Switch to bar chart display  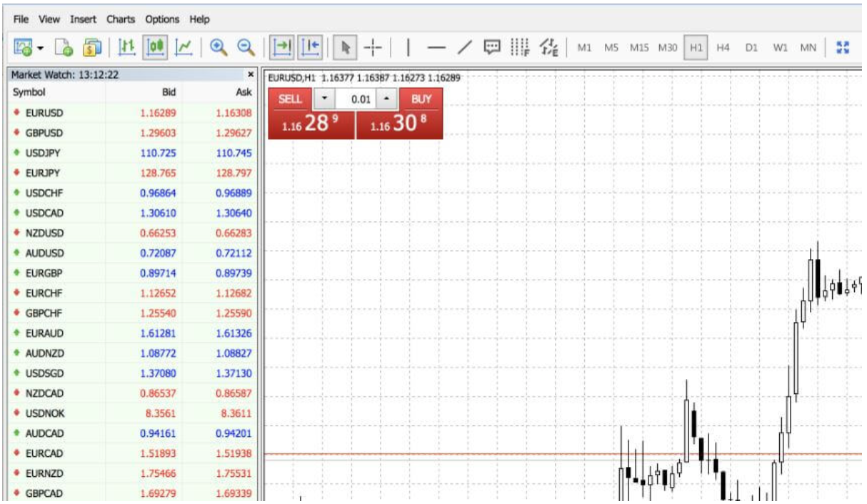click(x=127, y=47)
